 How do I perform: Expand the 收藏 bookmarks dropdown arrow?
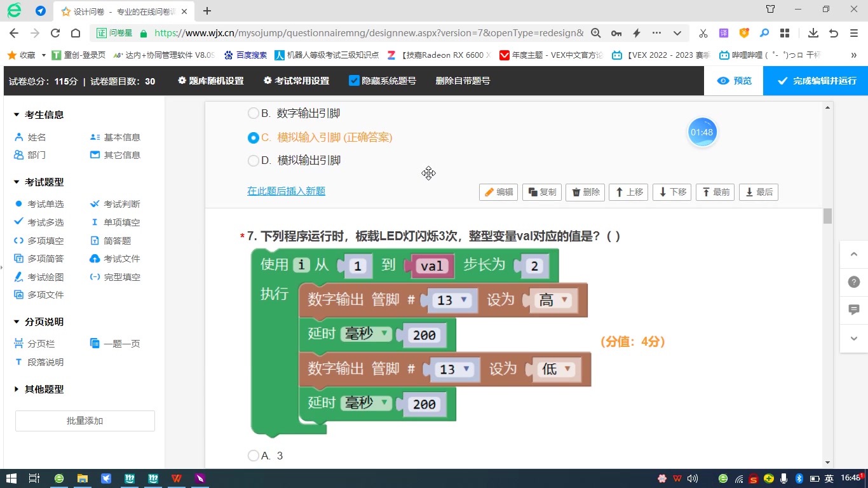[43, 55]
